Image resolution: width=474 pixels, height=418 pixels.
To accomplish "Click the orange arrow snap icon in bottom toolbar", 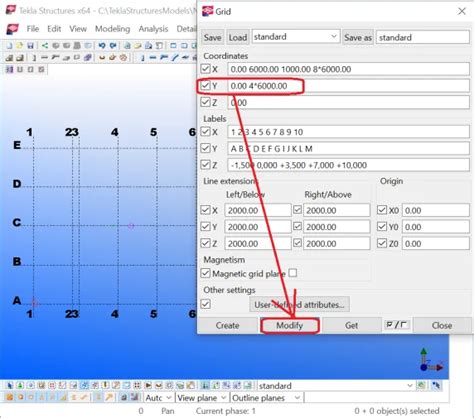I will 109,397.
